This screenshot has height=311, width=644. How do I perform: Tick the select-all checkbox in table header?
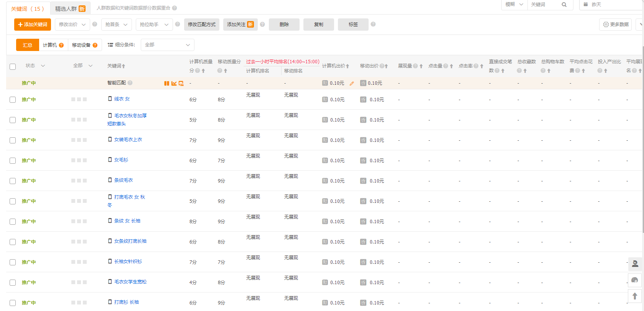pyautogui.click(x=13, y=66)
